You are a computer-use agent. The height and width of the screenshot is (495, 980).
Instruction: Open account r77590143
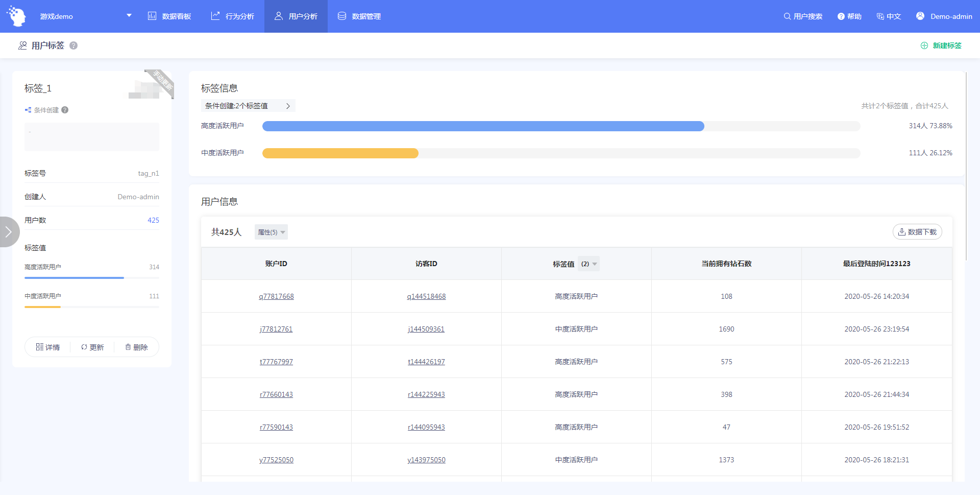coord(276,427)
